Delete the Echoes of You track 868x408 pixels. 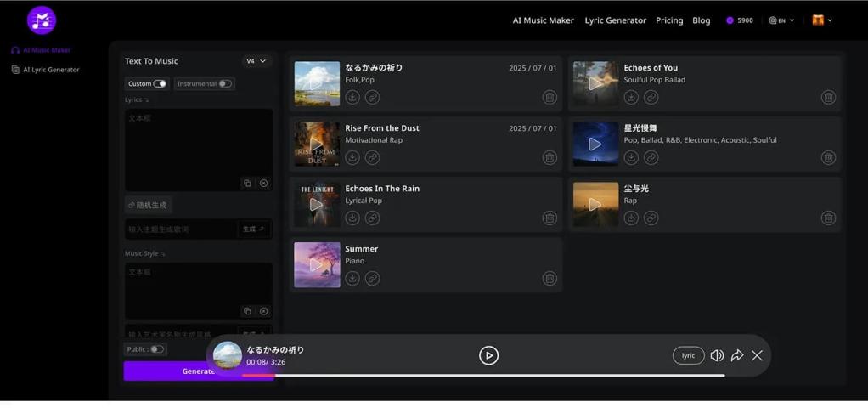tap(828, 98)
